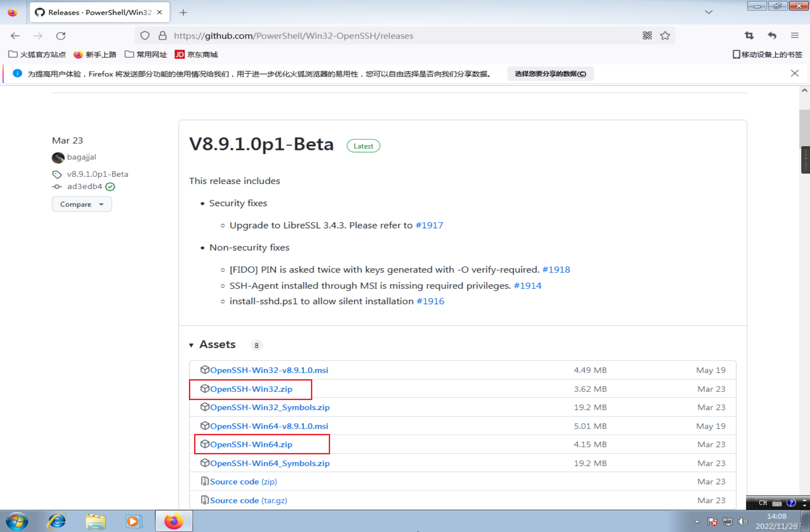The width and height of the screenshot is (810, 532).
Task: Open the screenshot crop tool icon
Action: [749, 36]
